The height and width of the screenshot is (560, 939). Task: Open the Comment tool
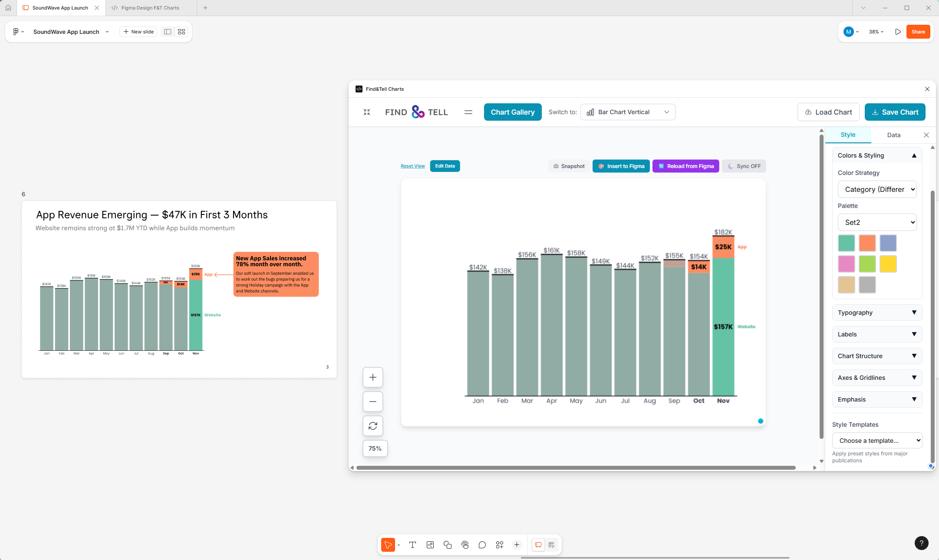pos(482,545)
